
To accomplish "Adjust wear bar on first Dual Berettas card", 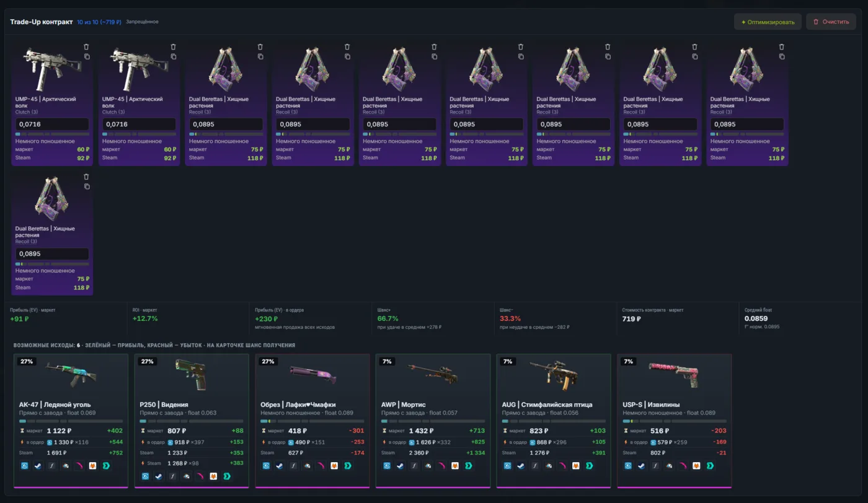I will tap(226, 134).
